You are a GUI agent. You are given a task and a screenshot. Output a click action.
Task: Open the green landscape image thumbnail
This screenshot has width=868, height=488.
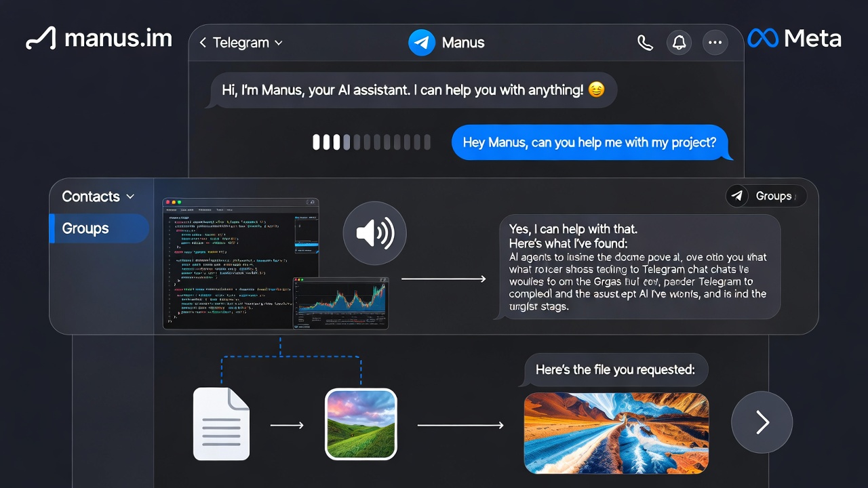(x=361, y=422)
